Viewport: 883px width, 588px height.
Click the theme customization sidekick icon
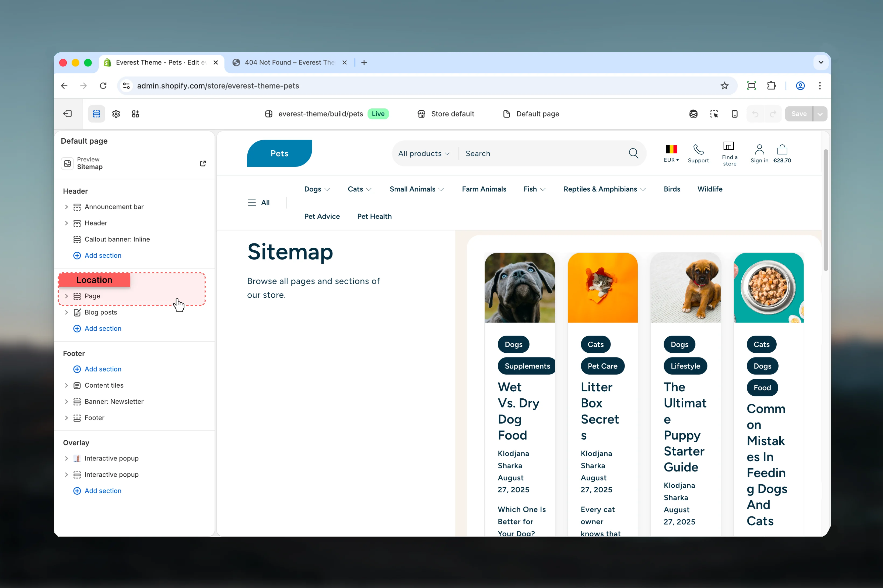coord(693,114)
